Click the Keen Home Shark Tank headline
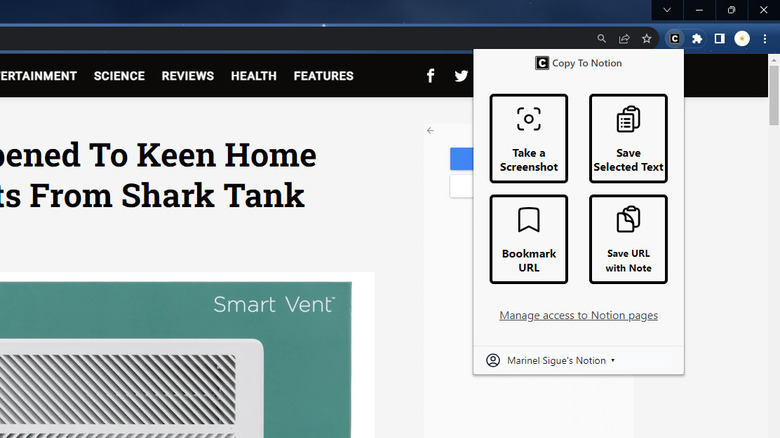The height and width of the screenshot is (438, 780). 158,175
